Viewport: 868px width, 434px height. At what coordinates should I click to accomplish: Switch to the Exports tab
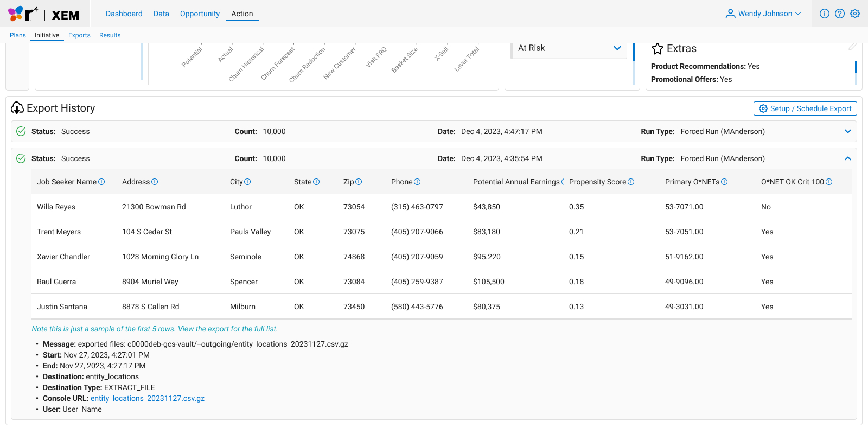coord(79,35)
